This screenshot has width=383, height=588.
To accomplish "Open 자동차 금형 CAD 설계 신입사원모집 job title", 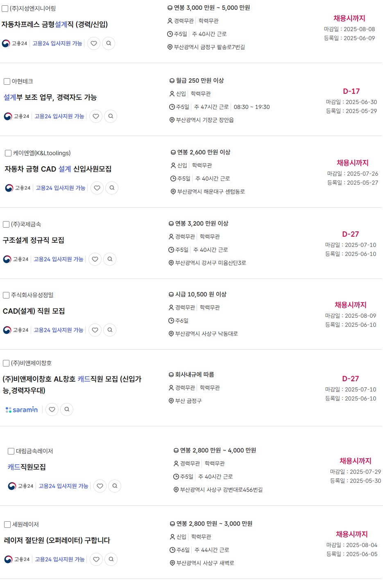I will [x=58, y=169].
